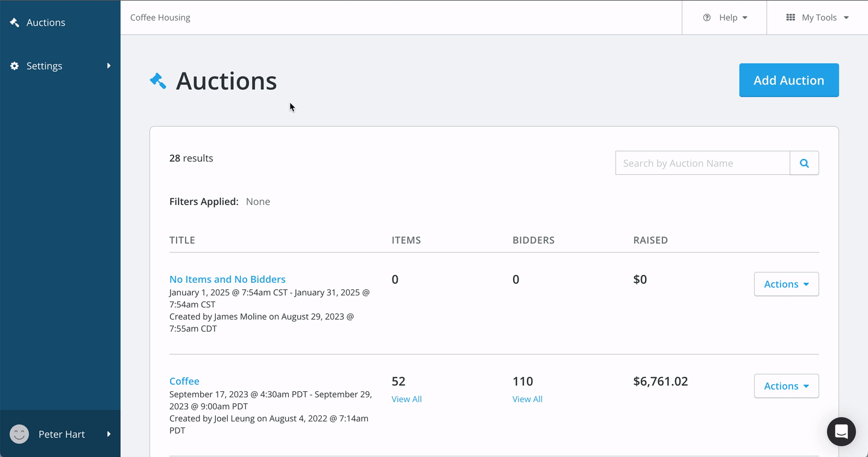
Task: Click the Add Auction button
Action: coord(788,80)
